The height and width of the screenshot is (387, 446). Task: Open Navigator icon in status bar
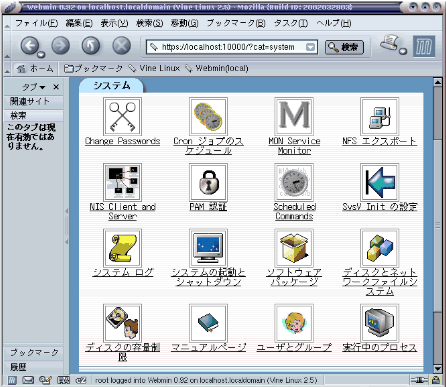coord(12,380)
